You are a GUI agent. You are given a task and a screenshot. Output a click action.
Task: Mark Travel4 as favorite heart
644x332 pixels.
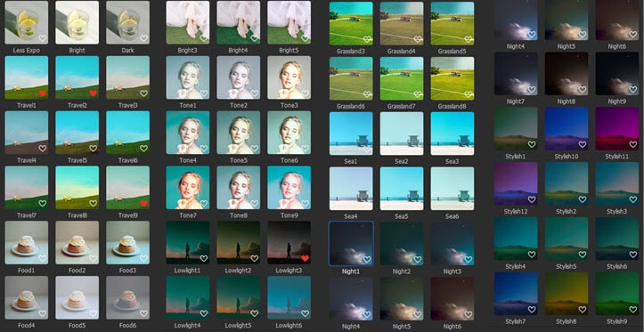point(42,148)
